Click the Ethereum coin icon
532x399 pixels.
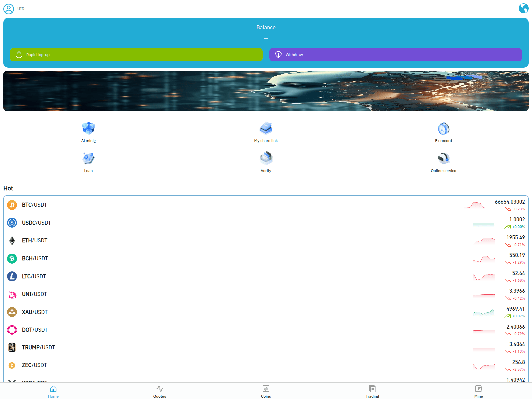tap(12, 240)
